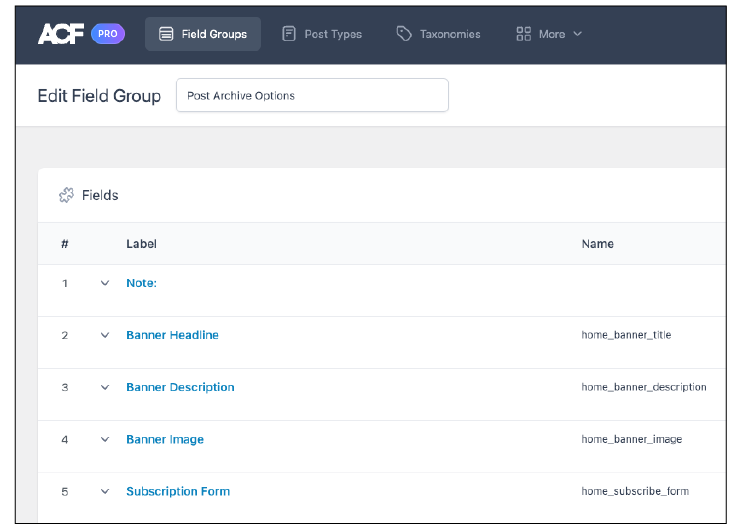Click the home_subscribe_form name
The image size is (742, 530).
[635, 492]
